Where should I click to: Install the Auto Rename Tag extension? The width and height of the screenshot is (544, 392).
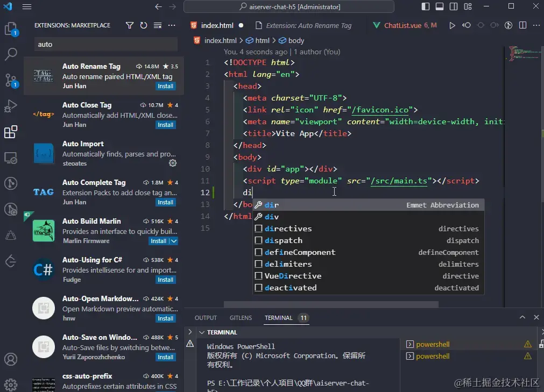tap(165, 85)
